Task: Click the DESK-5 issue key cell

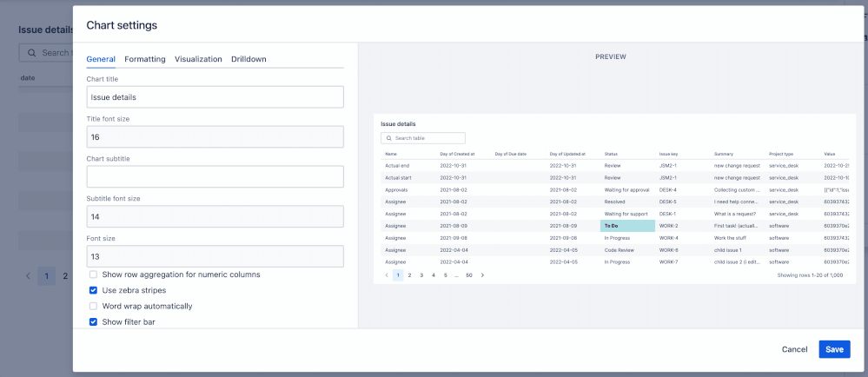Action: coord(667,202)
